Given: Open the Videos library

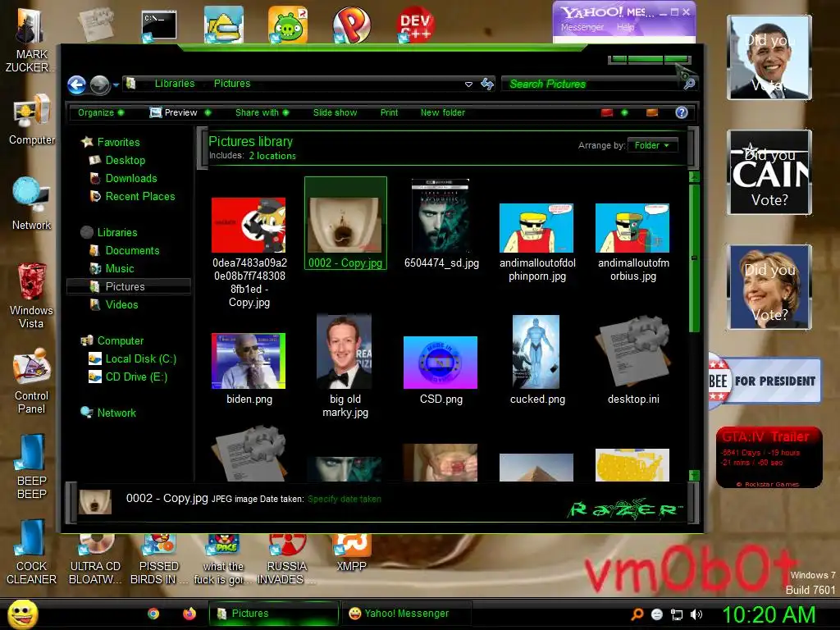Looking at the screenshot, I should 121,305.
